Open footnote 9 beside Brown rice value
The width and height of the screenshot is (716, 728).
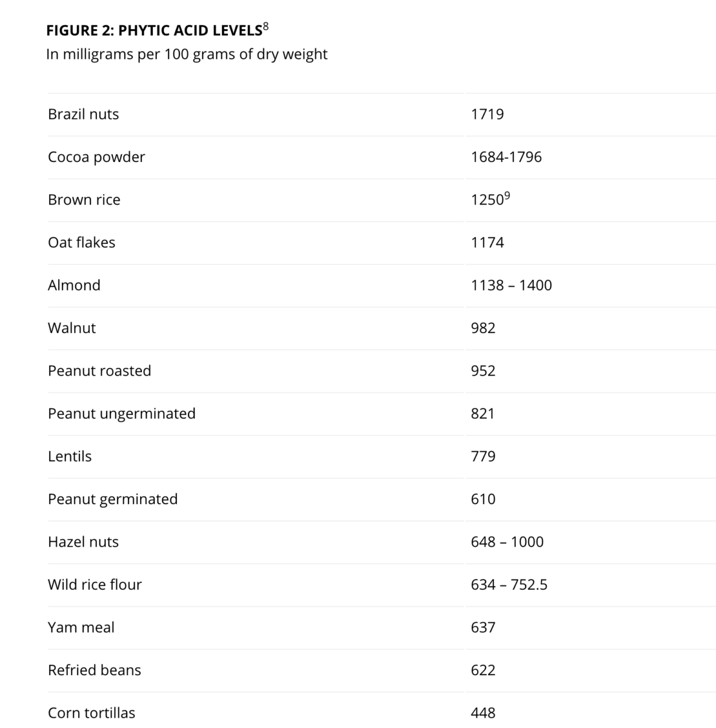507,196
